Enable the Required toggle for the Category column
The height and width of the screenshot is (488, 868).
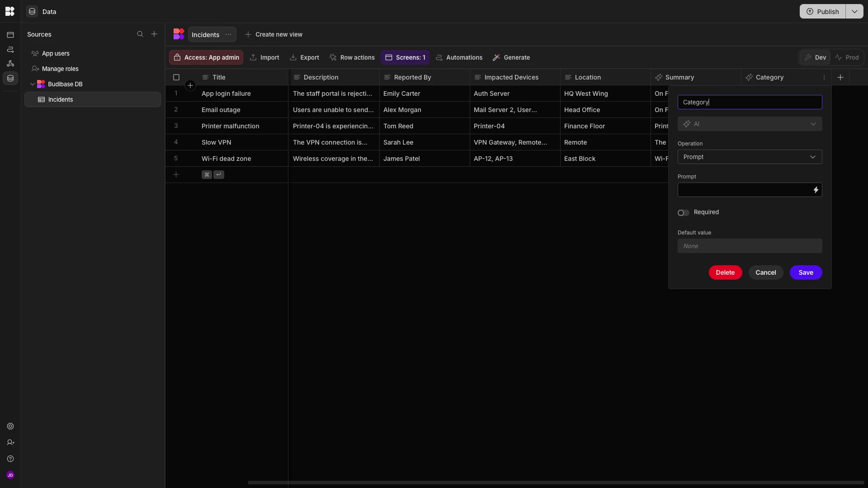[683, 212]
